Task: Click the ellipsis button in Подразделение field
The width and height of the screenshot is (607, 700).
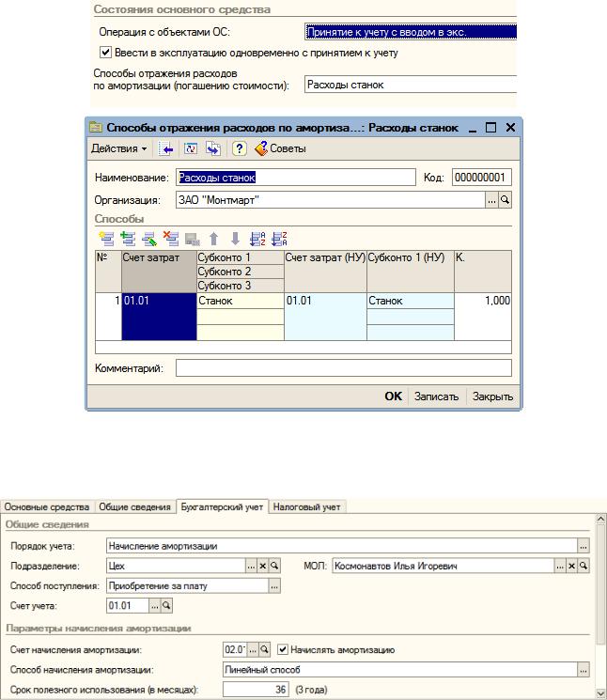Action: (251, 566)
